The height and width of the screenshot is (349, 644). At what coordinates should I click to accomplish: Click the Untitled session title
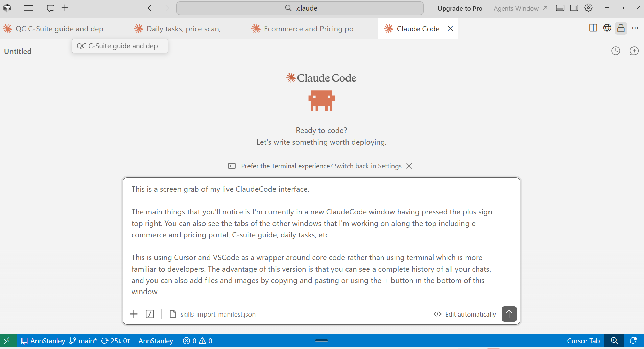18,51
